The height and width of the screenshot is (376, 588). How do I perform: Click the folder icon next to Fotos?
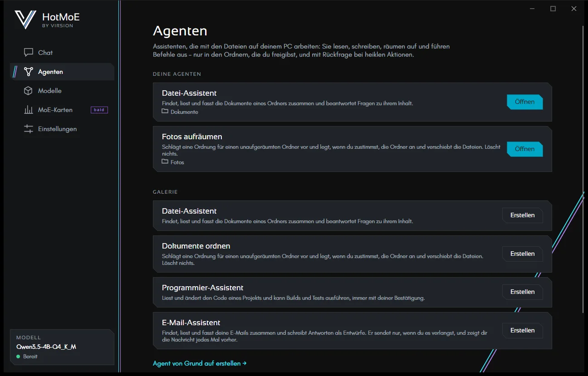click(165, 161)
